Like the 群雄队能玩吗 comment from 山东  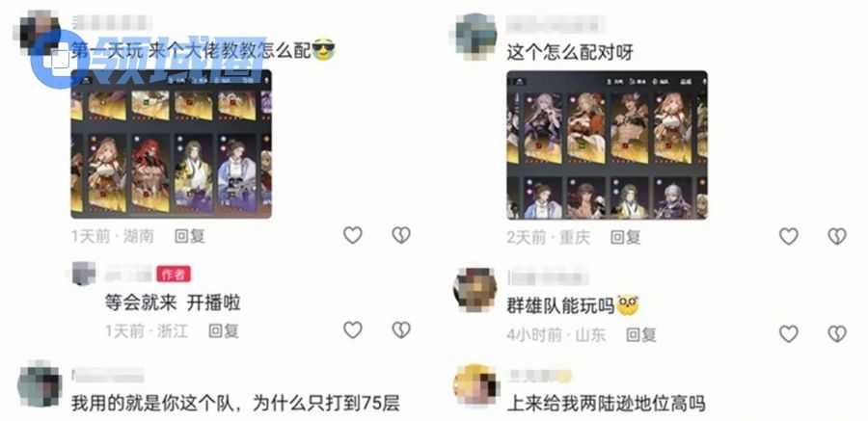(x=788, y=333)
